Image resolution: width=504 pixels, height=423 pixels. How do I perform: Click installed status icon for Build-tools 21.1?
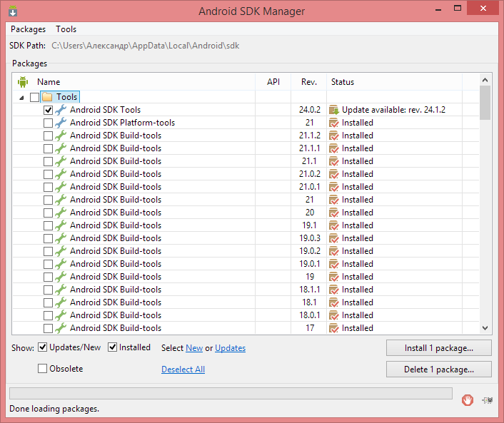point(334,161)
